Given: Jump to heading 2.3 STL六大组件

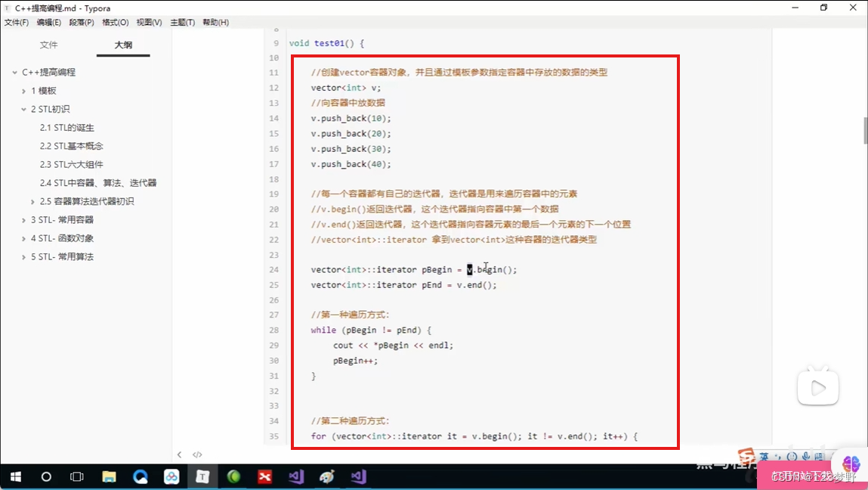Looking at the screenshot, I should point(72,165).
